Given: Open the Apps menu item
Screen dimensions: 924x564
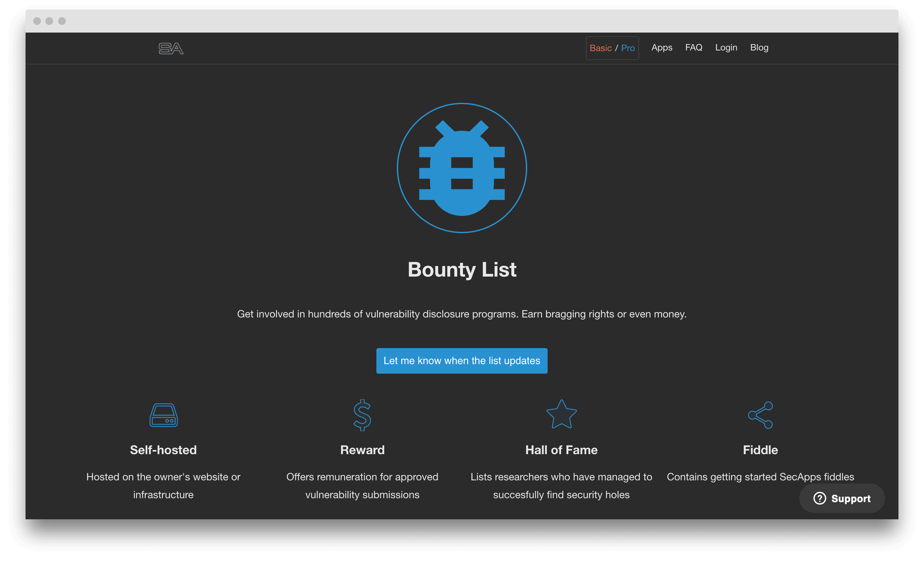Looking at the screenshot, I should [661, 48].
